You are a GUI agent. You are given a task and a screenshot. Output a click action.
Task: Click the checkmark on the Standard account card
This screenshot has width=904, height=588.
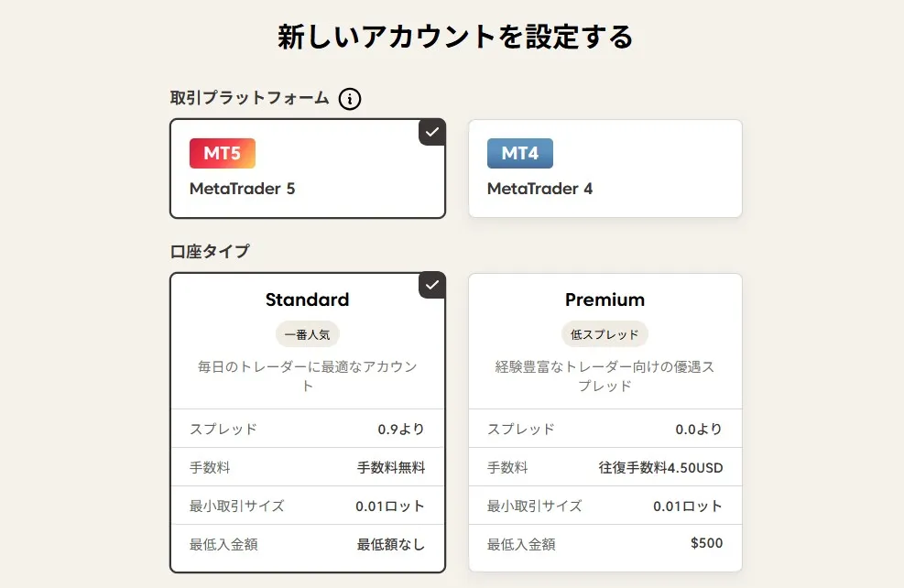point(430,285)
